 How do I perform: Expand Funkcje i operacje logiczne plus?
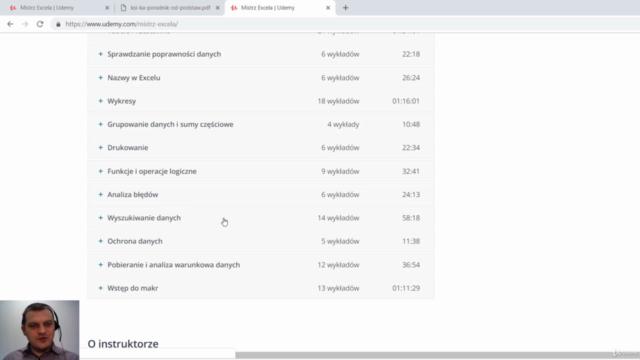[100, 171]
